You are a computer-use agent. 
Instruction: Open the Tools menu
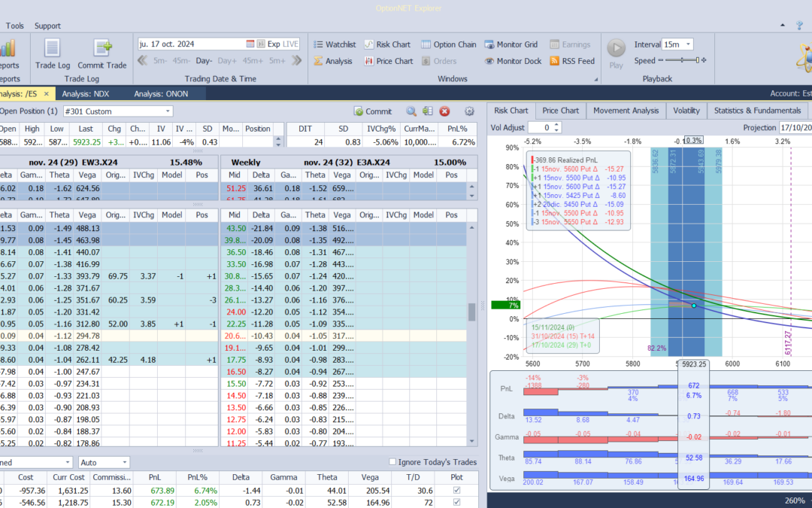coord(14,26)
